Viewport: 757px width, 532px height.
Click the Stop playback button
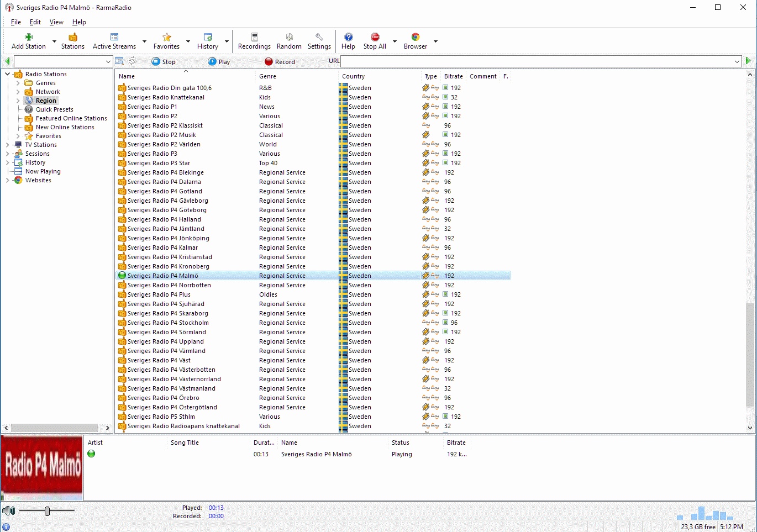coord(164,62)
